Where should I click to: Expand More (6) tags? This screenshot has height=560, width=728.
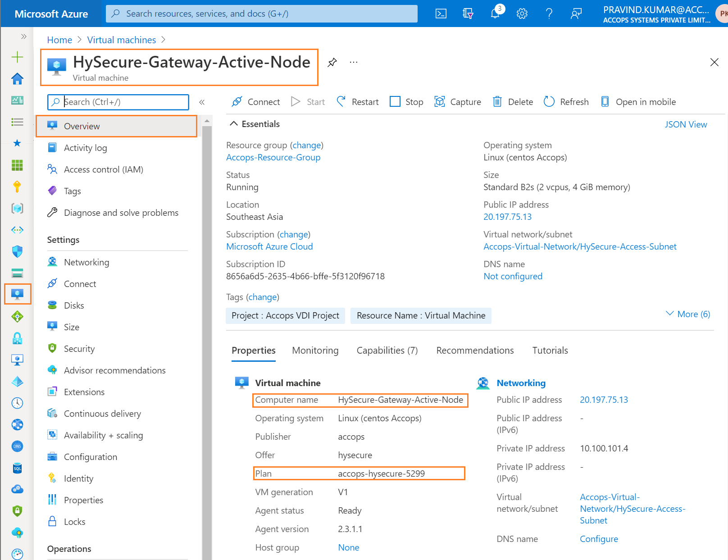pyautogui.click(x=688, y=314)
